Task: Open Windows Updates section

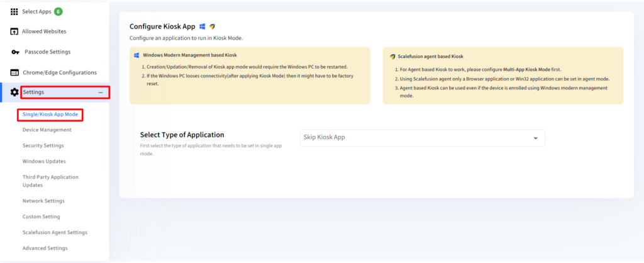Action: 44,161
